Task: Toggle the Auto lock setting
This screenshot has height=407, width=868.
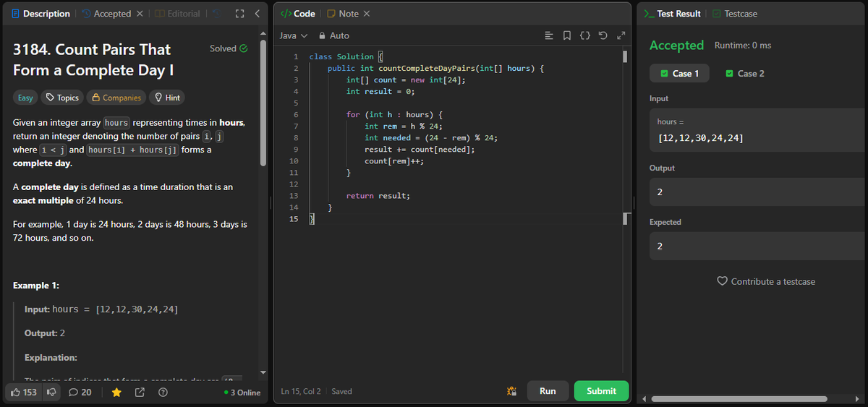Action: [x=334, y=35]
